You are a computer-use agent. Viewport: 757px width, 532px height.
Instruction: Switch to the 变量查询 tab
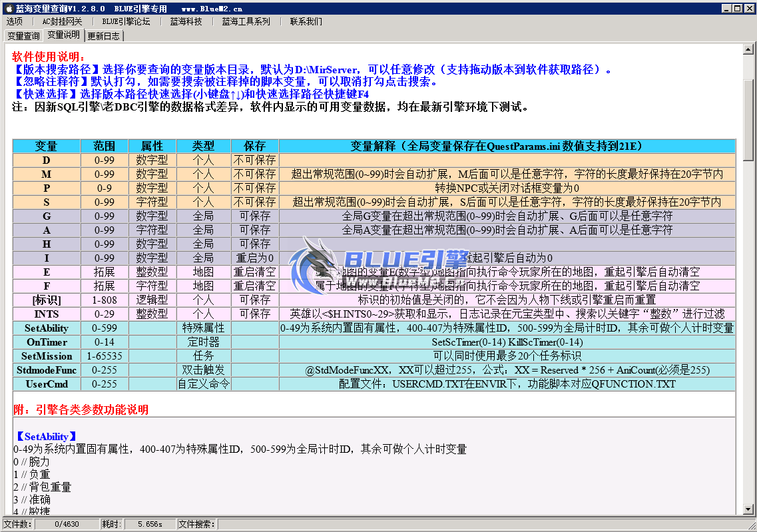click(x=23, y=36)
